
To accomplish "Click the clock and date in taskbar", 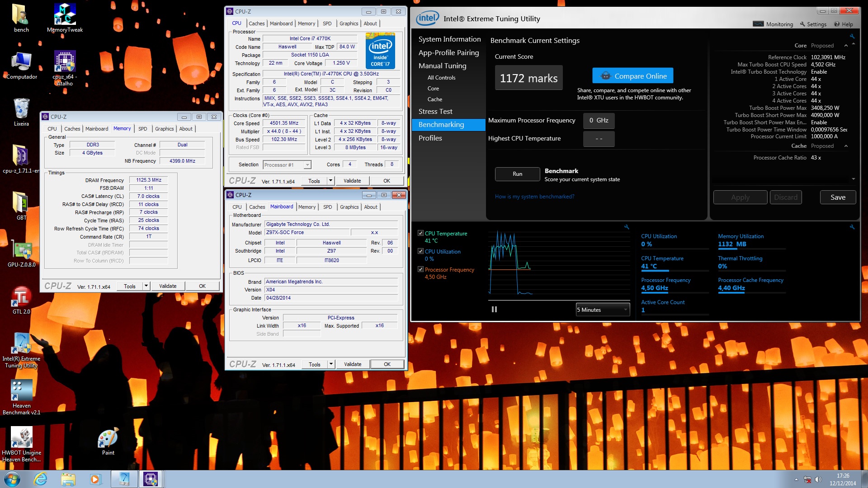I will click(843, 479).
